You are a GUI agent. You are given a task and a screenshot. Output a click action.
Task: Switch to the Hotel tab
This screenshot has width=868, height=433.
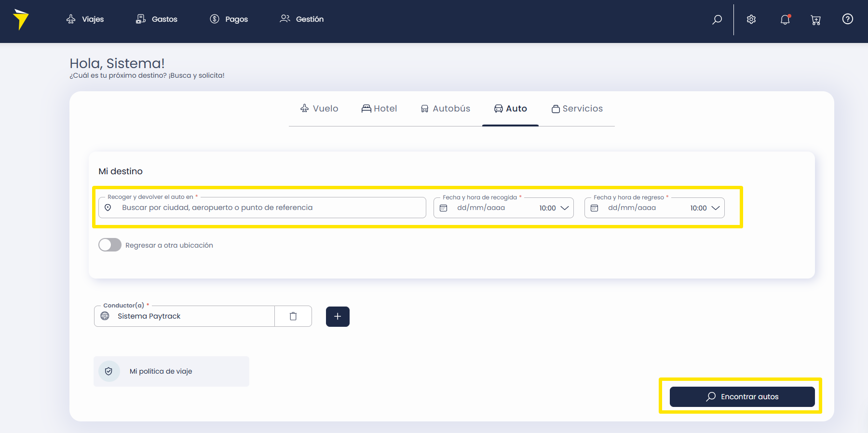coord(380,109)
